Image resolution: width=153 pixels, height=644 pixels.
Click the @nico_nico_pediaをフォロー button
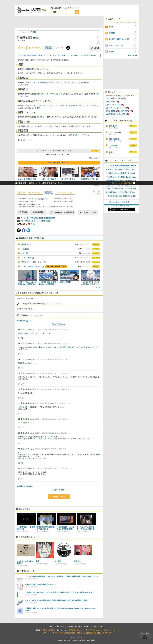(122, 209)
